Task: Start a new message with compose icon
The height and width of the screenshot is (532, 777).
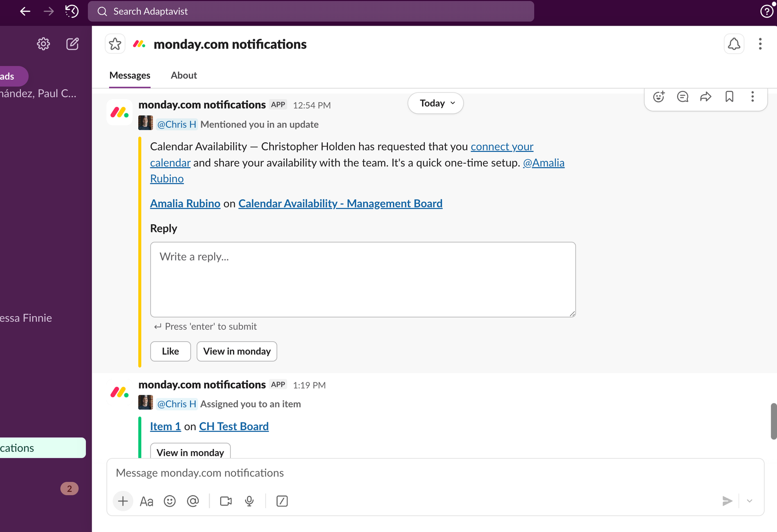Action: (x=73, y=44)
